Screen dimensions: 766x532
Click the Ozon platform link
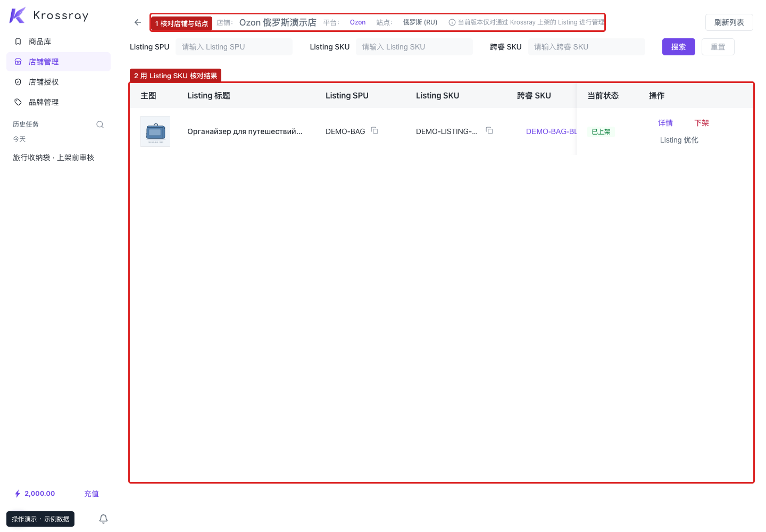358,22
